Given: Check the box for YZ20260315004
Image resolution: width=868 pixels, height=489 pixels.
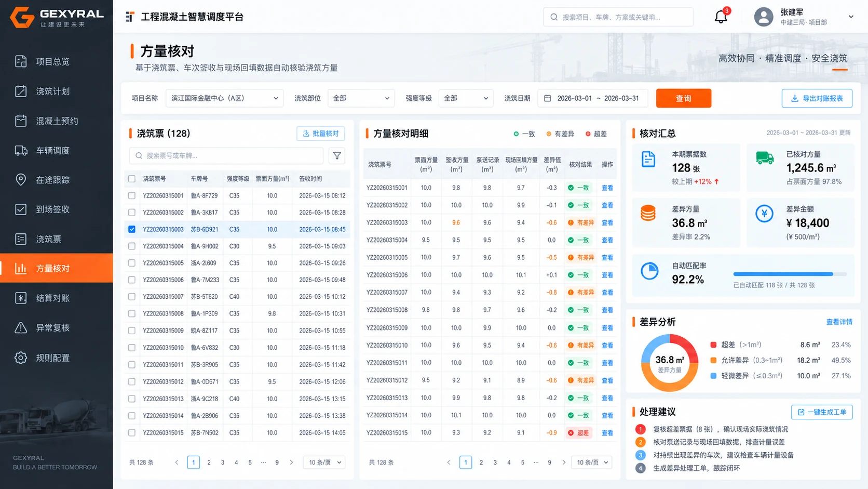Looking at the screenshot, I should point(132,246).
